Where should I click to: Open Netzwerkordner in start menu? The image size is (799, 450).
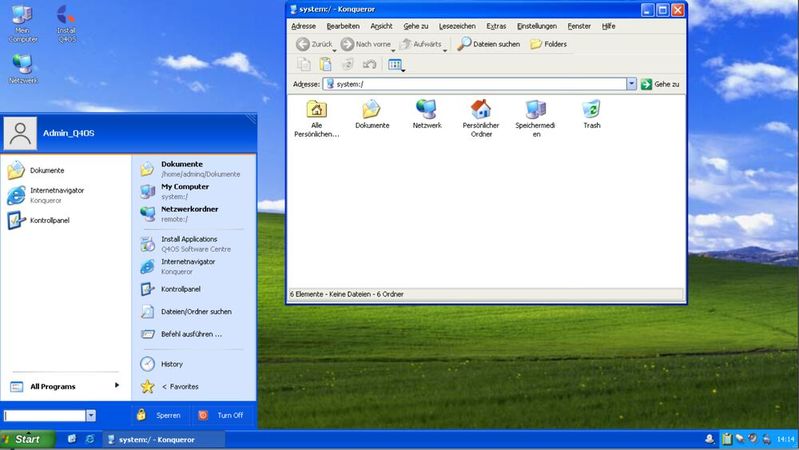(x=194, y=214)
